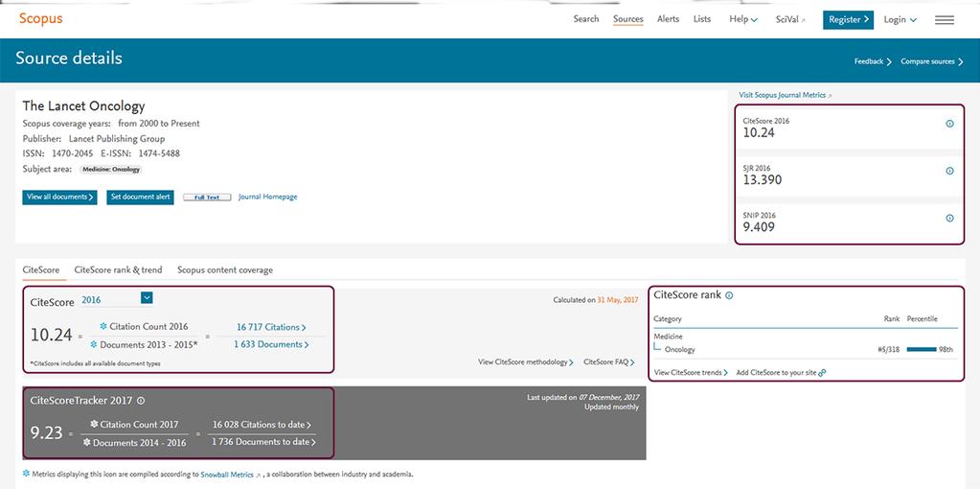
Task: Click The Lancet Oncology title
Action: coord(83,105)
